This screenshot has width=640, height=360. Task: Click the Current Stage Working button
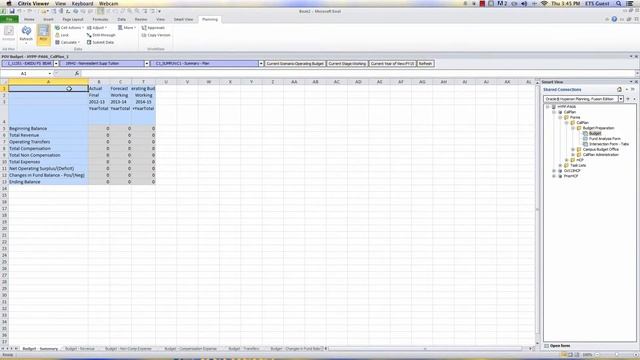click(347, 64)
